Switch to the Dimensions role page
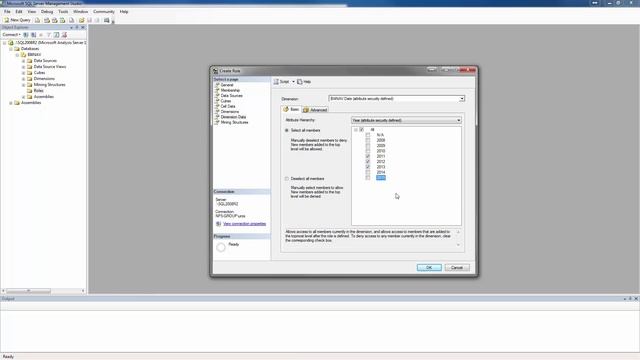This screenshot has height=360, width=640. [229, 111]
